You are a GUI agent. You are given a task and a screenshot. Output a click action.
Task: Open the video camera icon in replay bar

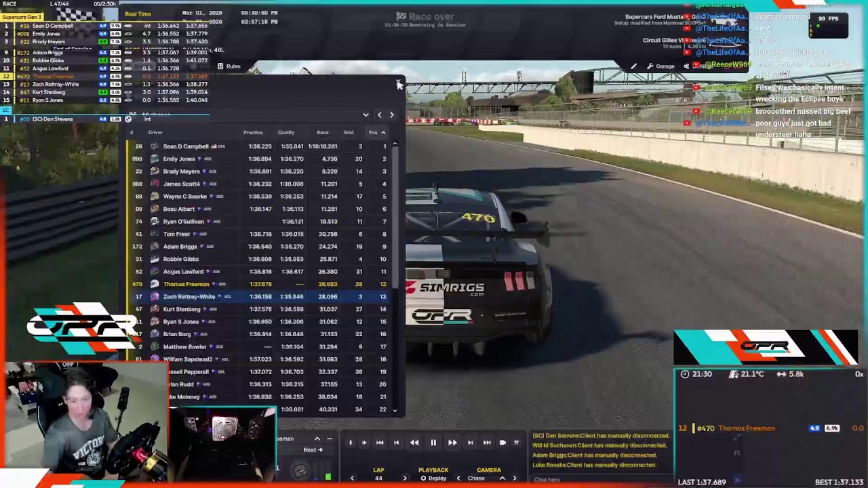click(502, 443)
